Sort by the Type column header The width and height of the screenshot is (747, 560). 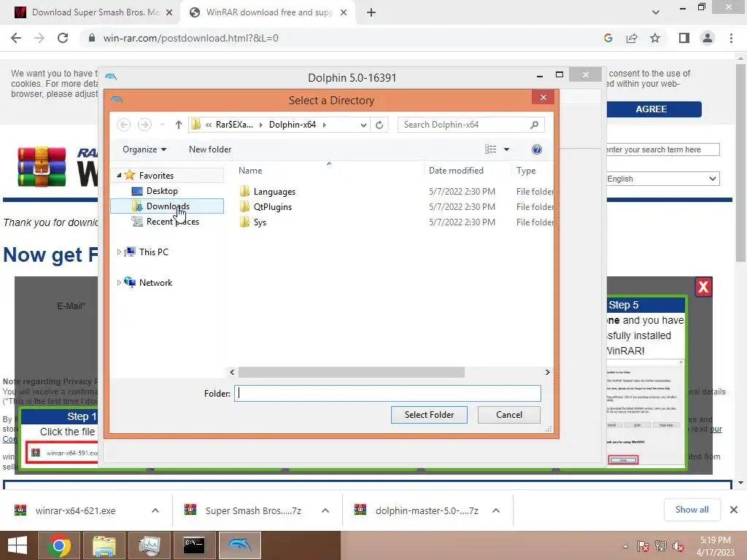[526, 171]
